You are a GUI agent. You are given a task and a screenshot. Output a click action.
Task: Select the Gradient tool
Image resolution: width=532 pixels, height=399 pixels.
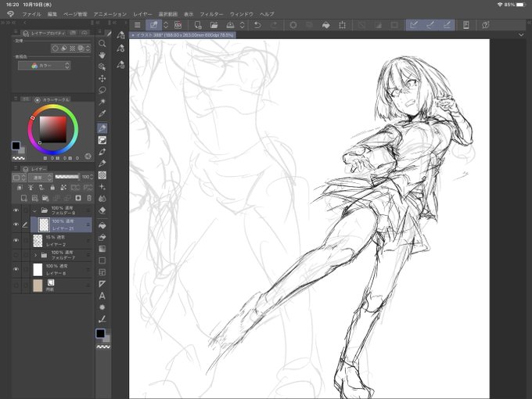[x=102, y=249]
